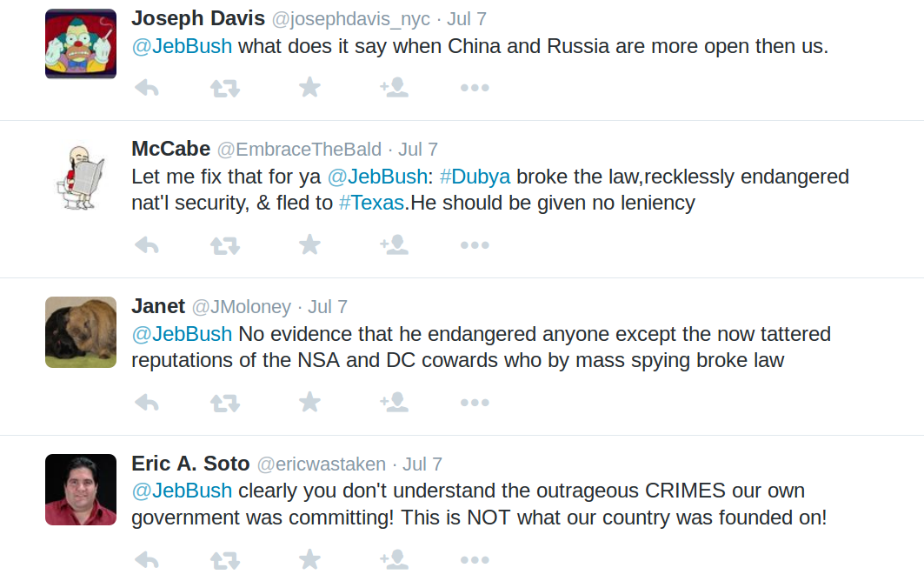Follow Janet via the add-person icon
Screen dimensions: 924x581
pyautogui.click(x=394, y=403)
